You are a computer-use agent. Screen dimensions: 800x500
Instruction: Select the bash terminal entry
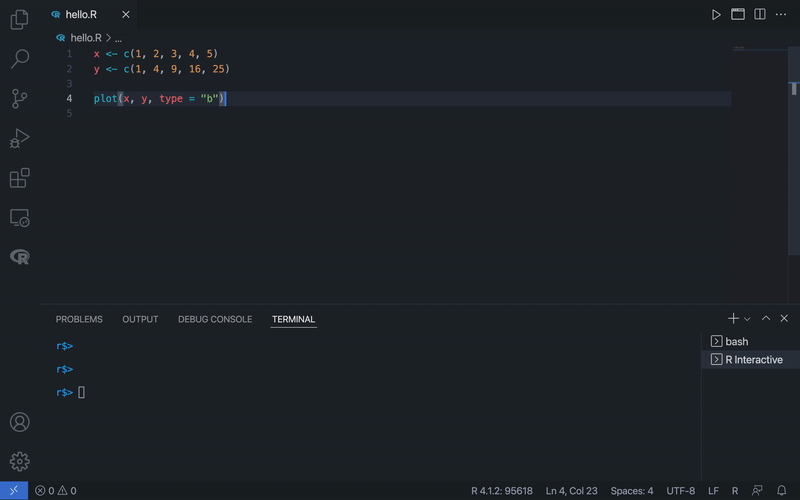(750, 341)
